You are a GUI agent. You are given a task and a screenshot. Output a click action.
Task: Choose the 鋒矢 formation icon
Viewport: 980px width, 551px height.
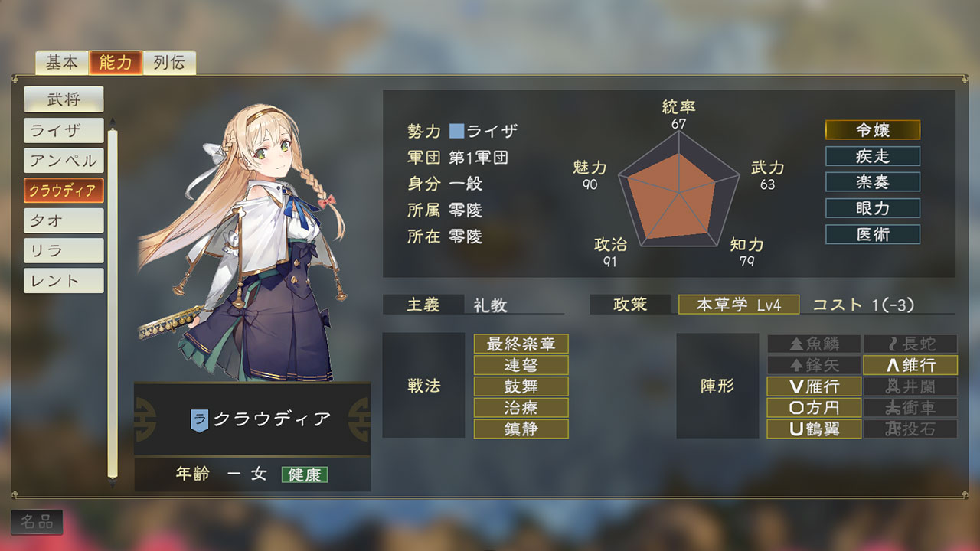point(814,365)
